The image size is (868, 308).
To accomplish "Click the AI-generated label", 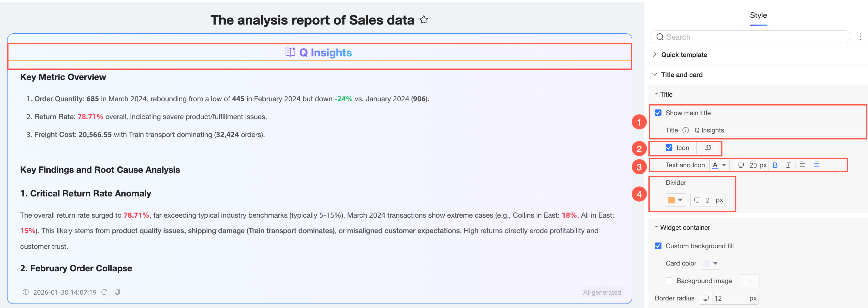I will 602,292.
